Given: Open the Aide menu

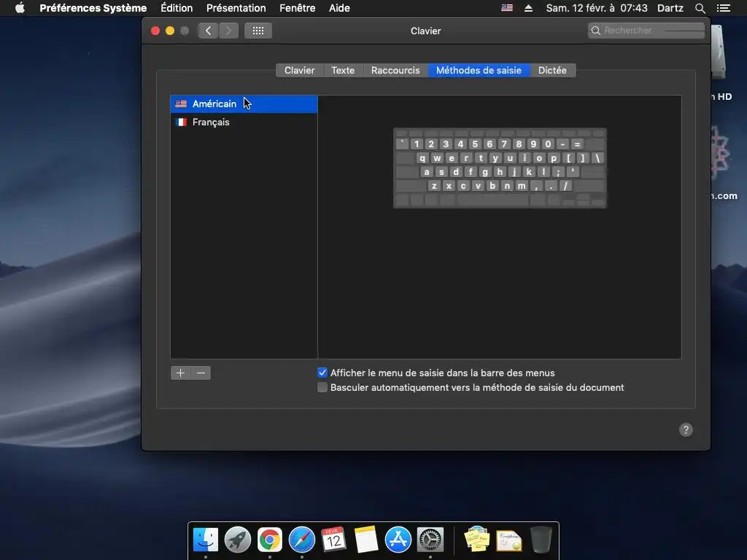Looking at the screenshot, I should coord(339,8).
